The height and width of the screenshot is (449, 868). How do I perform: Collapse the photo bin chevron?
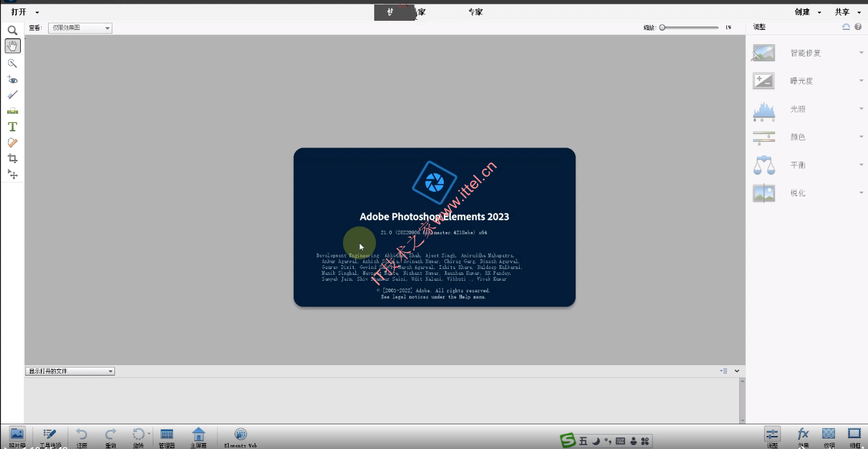[x=737, y=371]
